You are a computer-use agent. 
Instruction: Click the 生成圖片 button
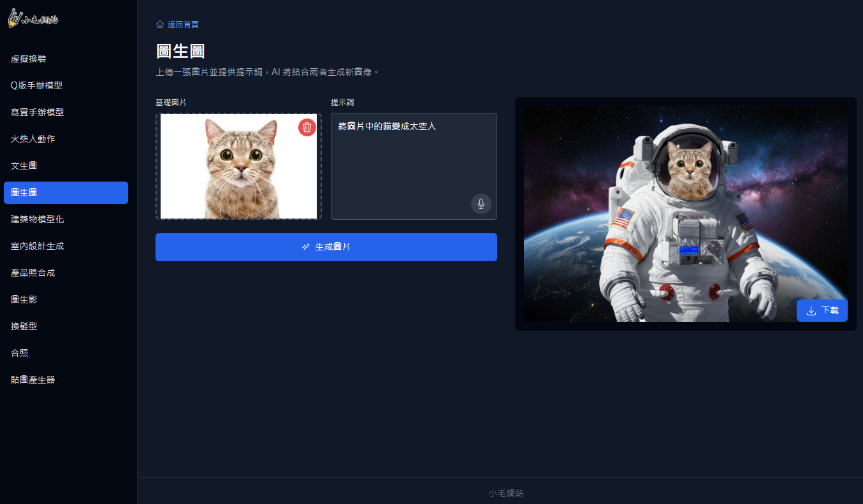(x=326, y=247)
